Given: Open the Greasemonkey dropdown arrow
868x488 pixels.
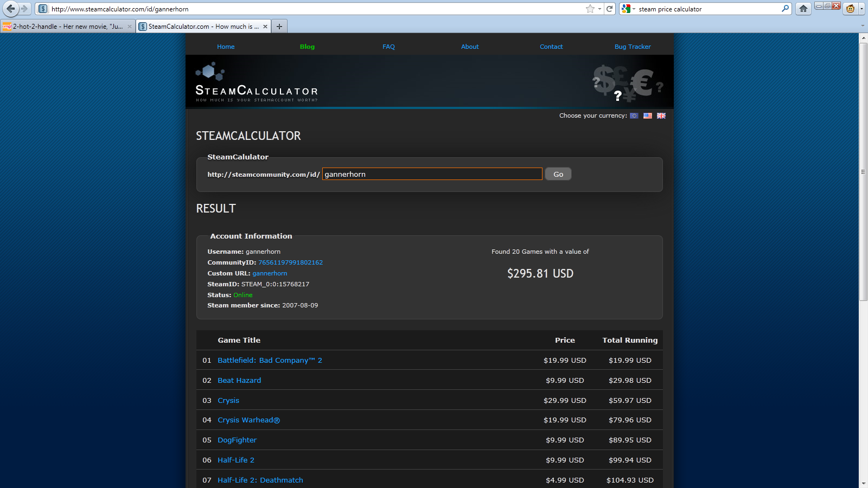Looking at the screenshot, I should (861, 9).
